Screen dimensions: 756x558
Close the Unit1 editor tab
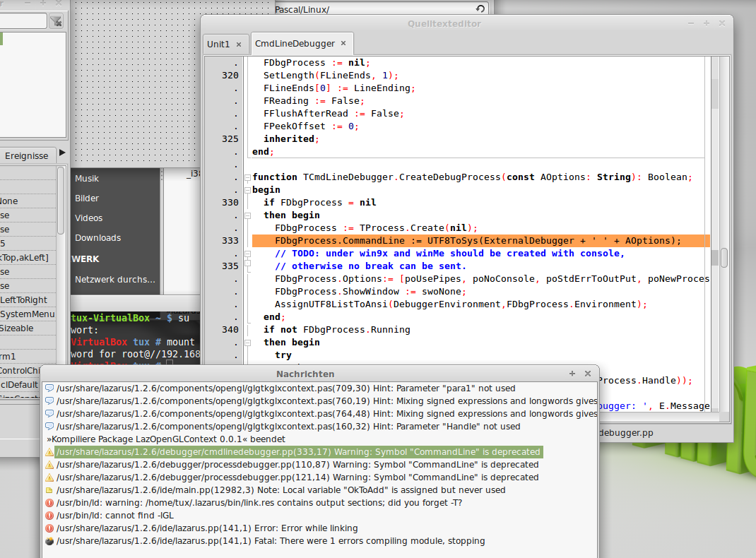tap(239, 44)
